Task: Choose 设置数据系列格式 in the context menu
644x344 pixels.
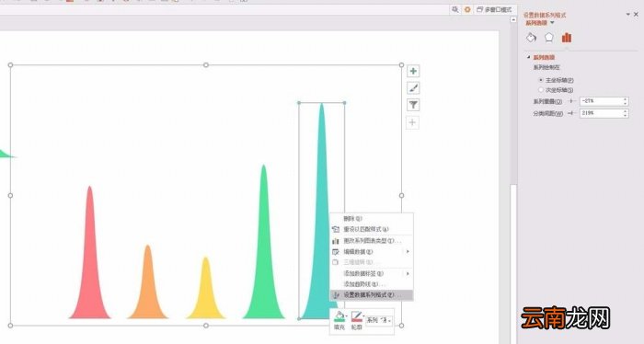Action: [372, 294]
